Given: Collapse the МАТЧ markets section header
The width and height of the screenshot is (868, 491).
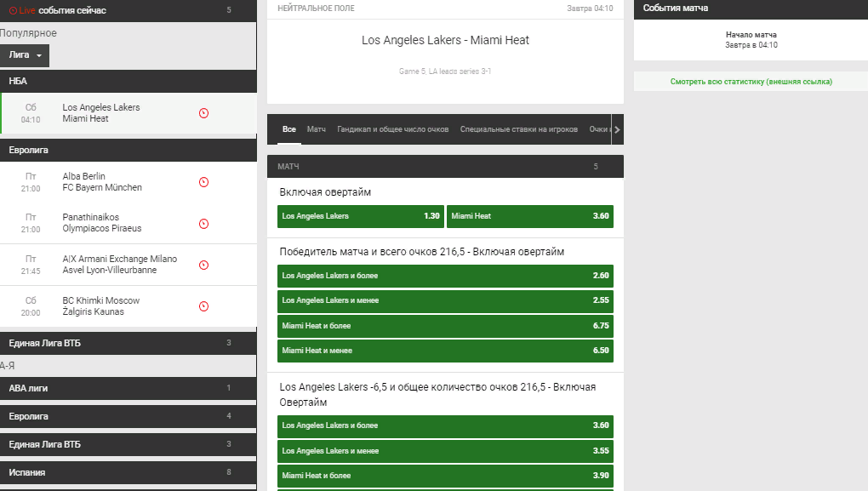Looking at the screenshot, I should (x=445, y=166).
